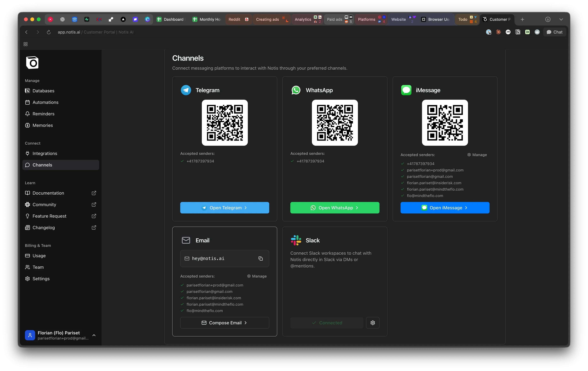Click the Email envelope icon heading
The height and width of the screenshot is (371, 588).
coord(186,240)
